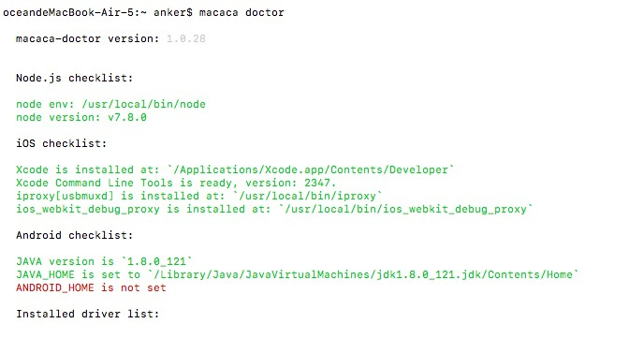This screenshot has width=644, height=353.
Task: Click the red 'ANDROID_HOME is not set' error
Action: (91, 287)
